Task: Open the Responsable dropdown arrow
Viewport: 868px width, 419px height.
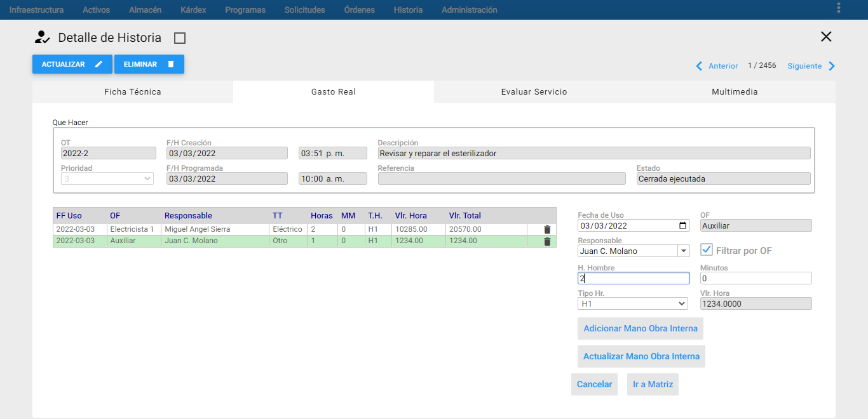Action: [684, 251]
